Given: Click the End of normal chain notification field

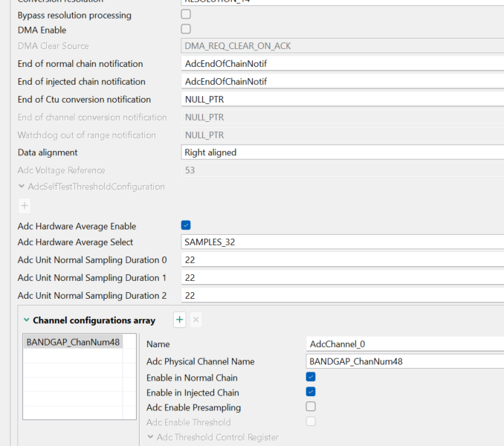Looking at the screenshot, I should pos(342,64).
